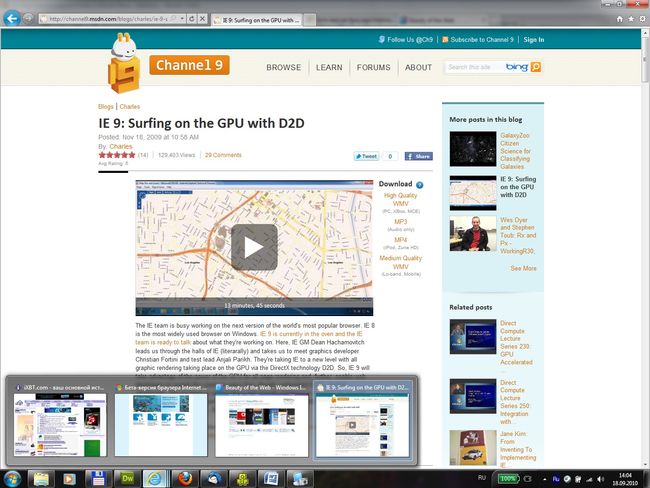The width and height of the screenshot is (650, 488).
Task: Open the LEARN navigation menu
Action: point(329,67)
